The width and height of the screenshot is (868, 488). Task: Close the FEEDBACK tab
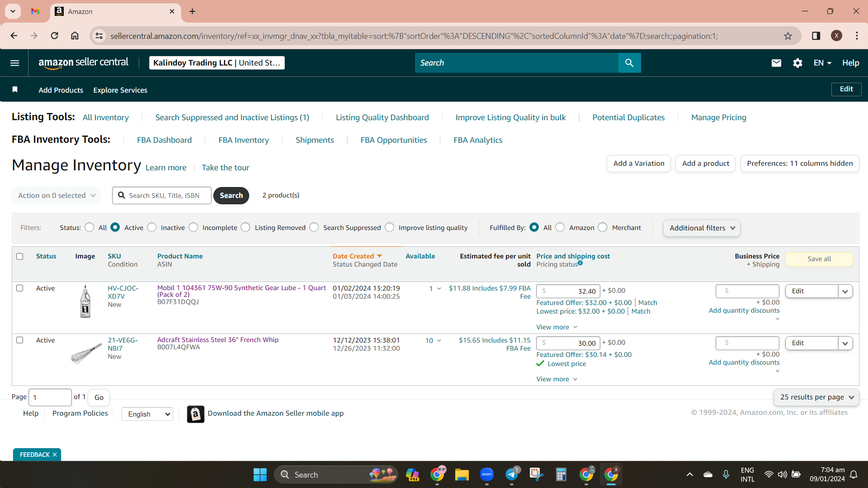pyautogui.click(x=55, y=455)
